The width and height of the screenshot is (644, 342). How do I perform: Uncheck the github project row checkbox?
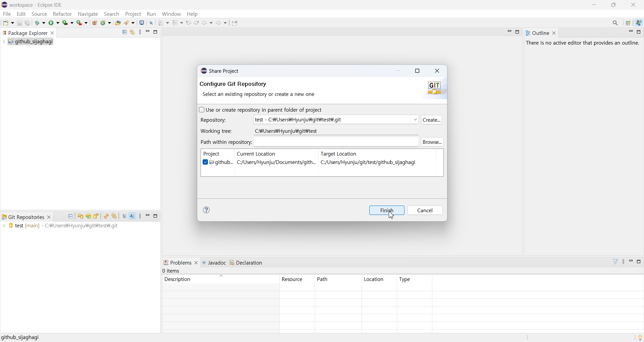(x=205, y=163)
